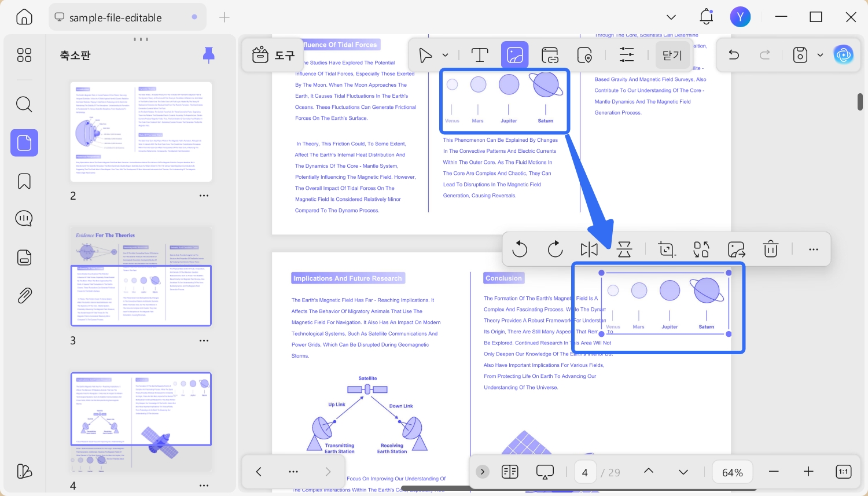Image resolution: width=868 pixels, height=496 pixels.
Task: Go to the home screen icon
Action: pyautogui.click(x=24, y=17)
